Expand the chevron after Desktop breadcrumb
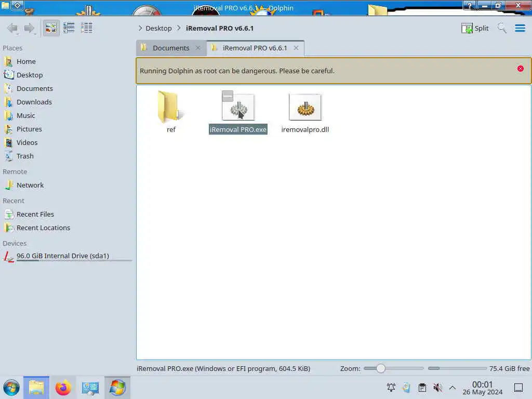The width and height of the screenshot is (532, 399). [x=179, y=28]
